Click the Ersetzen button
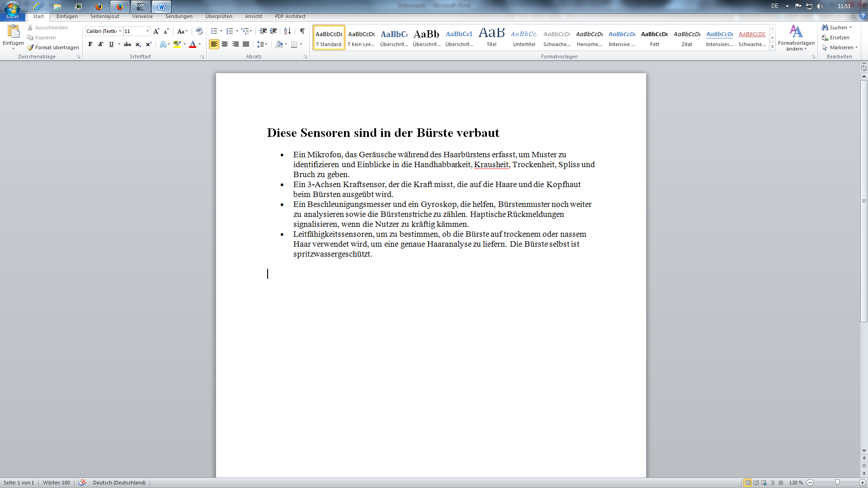 835,38
